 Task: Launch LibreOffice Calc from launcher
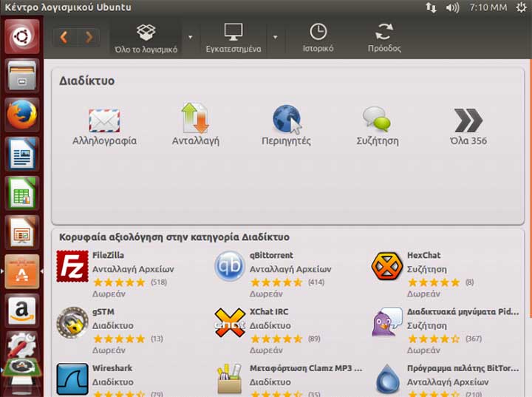(x=22, y=193)
